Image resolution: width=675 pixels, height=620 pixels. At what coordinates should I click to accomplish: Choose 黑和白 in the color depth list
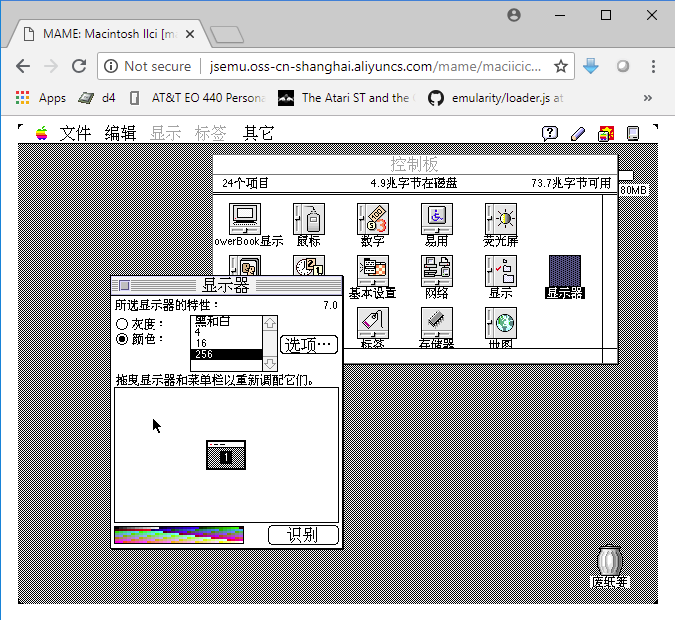point(213,321)
